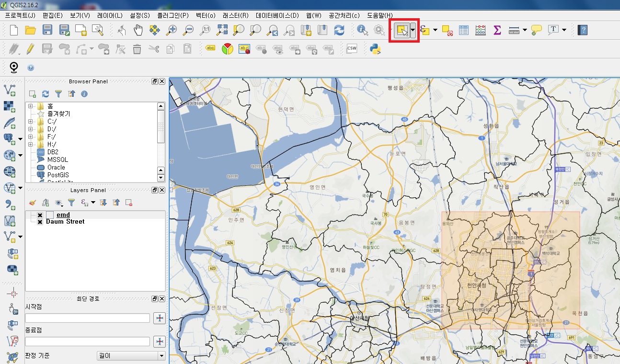Viewport: 620px width, 364px height.
Task: Open select by expression dropdown arrow
Action: click(x=435, y=30)
